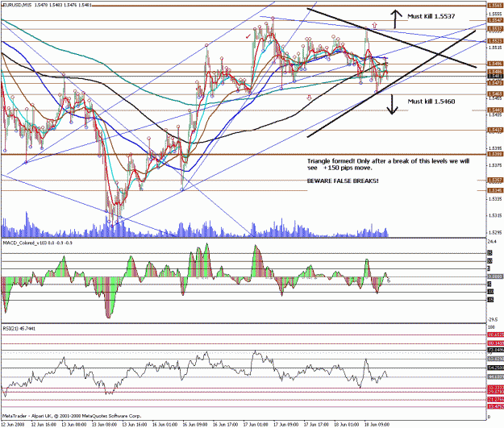Click the 13 Jun 16:00 time label
This screenshot has height=428, width=504.
(135, 425)
